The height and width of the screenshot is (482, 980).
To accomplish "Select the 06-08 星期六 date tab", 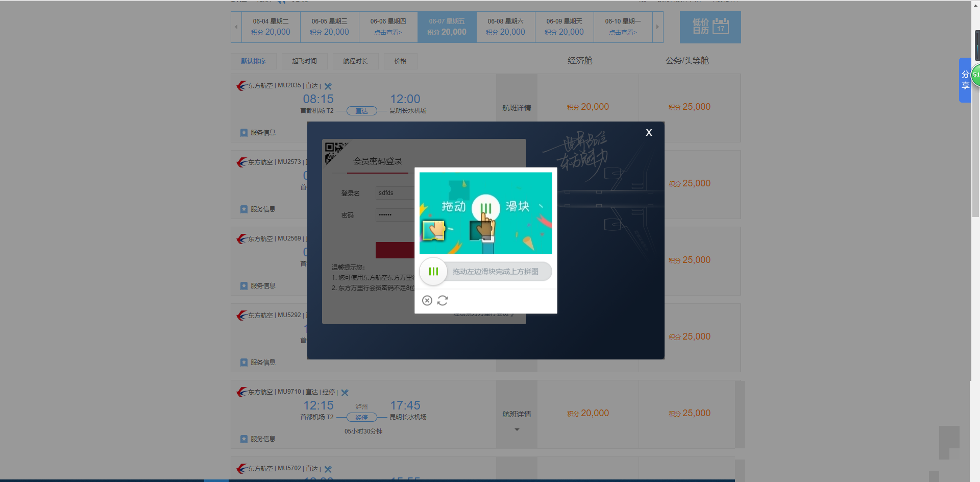I will (x=505, y=27).
